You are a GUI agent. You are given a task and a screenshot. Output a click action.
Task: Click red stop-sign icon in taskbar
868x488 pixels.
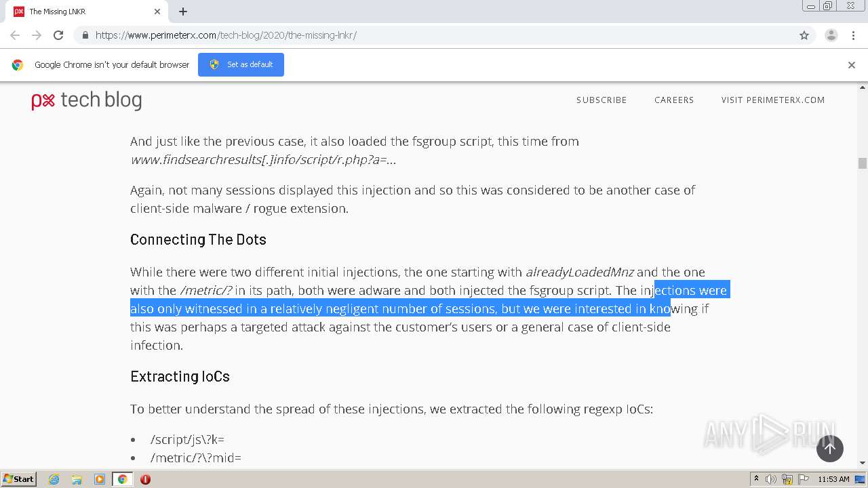tap(145, 479)
